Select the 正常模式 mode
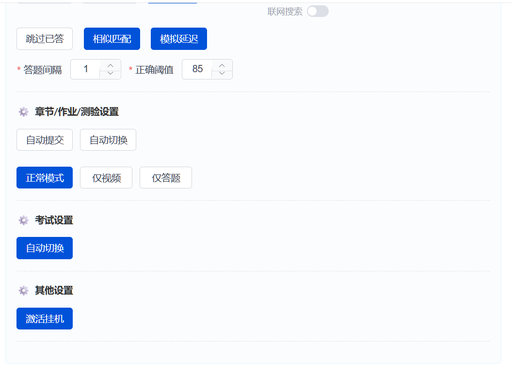The image size is (512, 375). pos(45,178)
